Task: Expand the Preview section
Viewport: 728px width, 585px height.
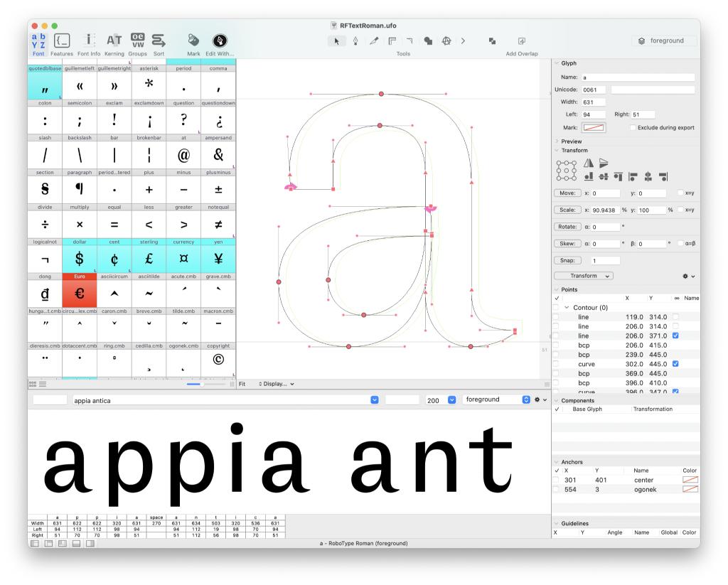Action: point(557,141)
